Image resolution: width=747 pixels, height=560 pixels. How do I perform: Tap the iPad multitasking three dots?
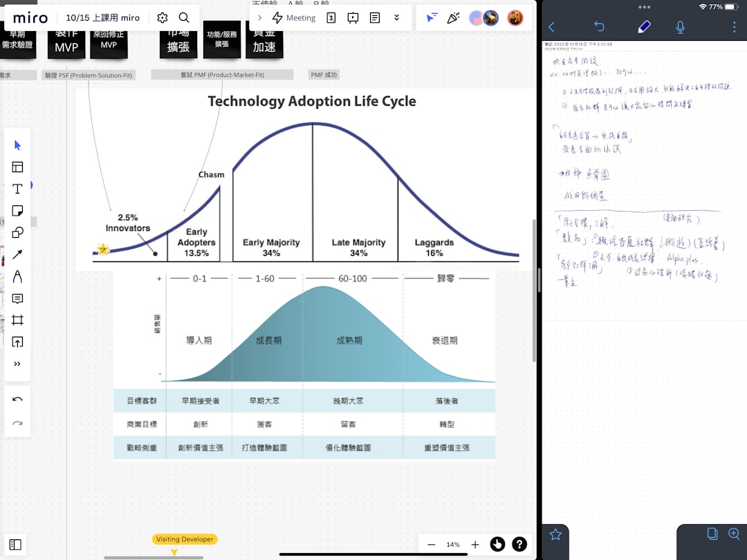[644, 7]
